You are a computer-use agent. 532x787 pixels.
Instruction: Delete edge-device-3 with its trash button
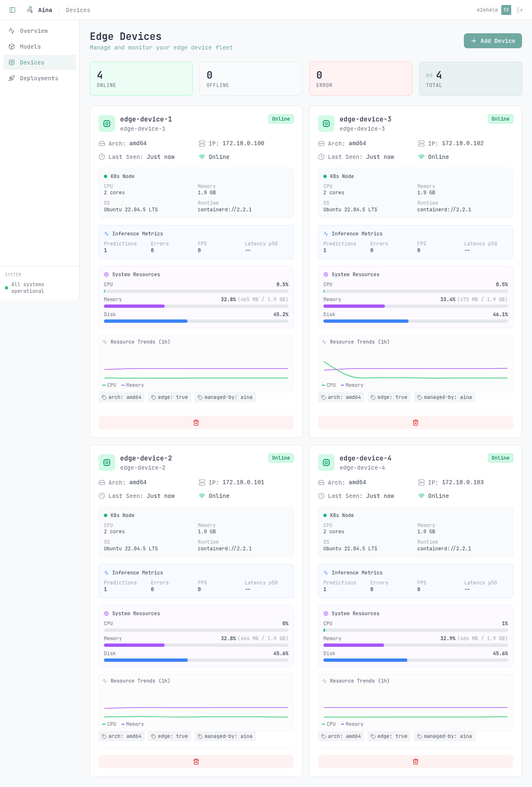click(416, 423)
